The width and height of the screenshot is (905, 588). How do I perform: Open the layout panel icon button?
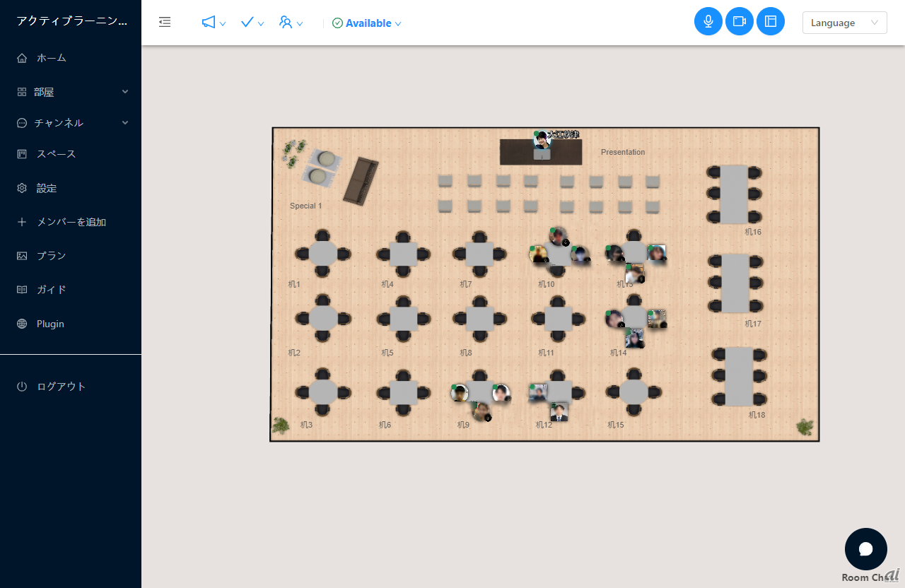click(x=771, y=21)
